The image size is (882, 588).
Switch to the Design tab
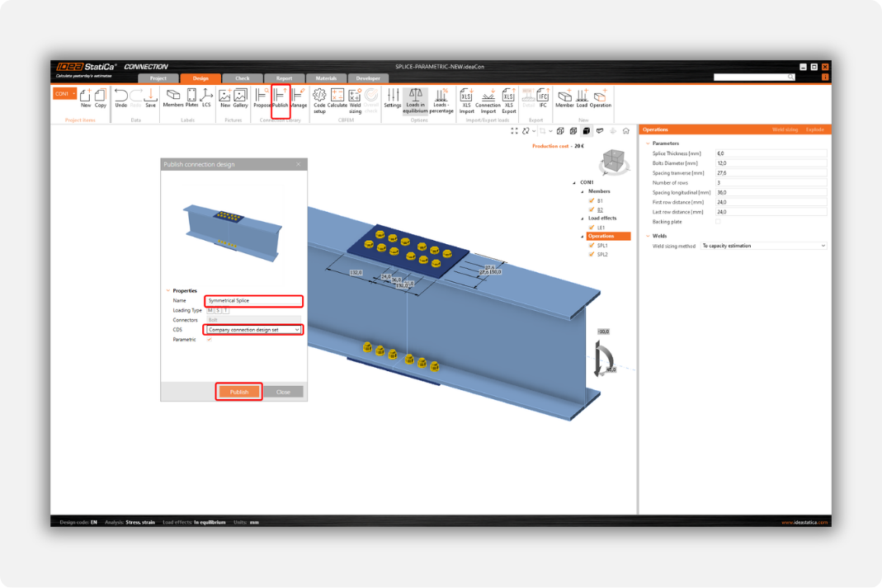[x=200, y=78]
